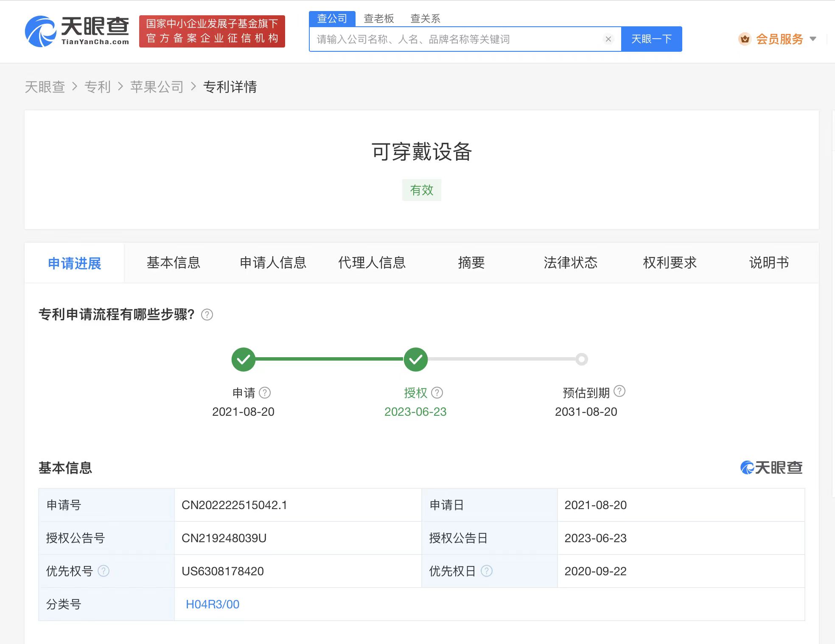The height and width of the screenshot is (644, 835).
Task: Open the help icon next to 专利申请流程有哪些步骤
Action: tap(207, 315)
